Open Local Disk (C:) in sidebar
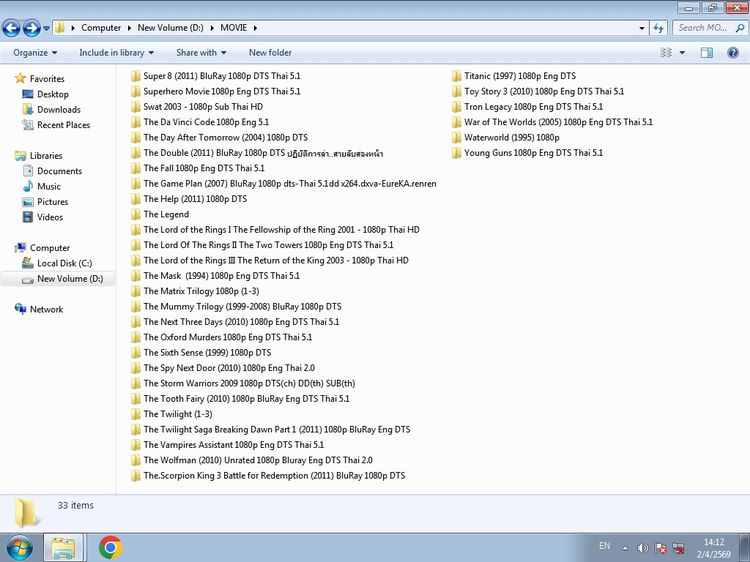 tap(65, 263)
